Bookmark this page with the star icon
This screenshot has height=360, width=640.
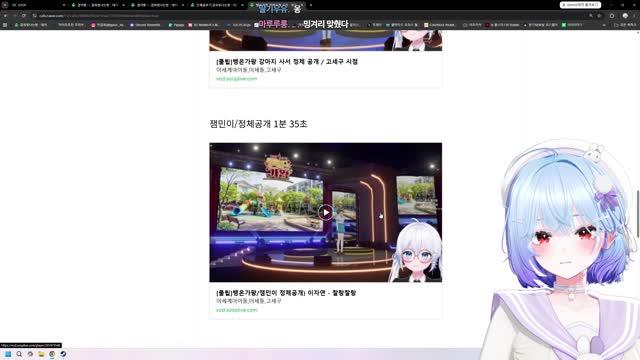(599, 16)
